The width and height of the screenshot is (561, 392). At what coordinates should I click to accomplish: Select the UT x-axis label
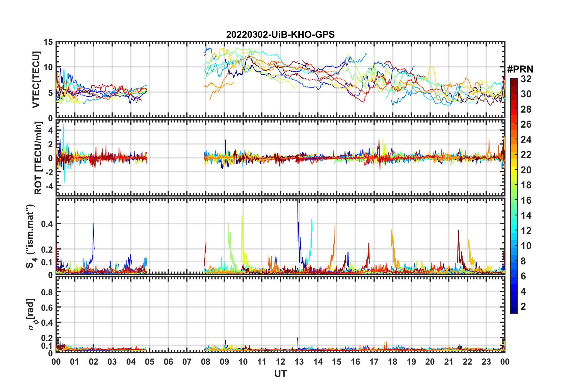click(280, 374)
